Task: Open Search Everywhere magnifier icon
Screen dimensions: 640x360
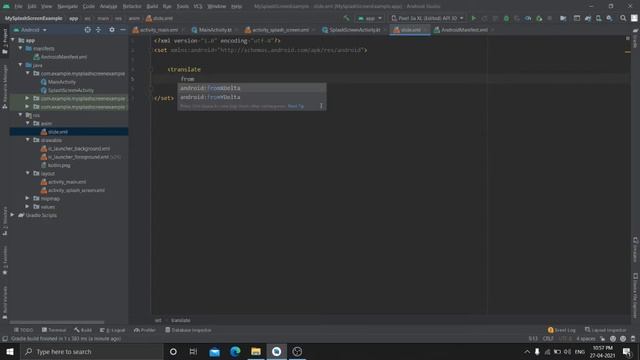Action: coord(623,18)
